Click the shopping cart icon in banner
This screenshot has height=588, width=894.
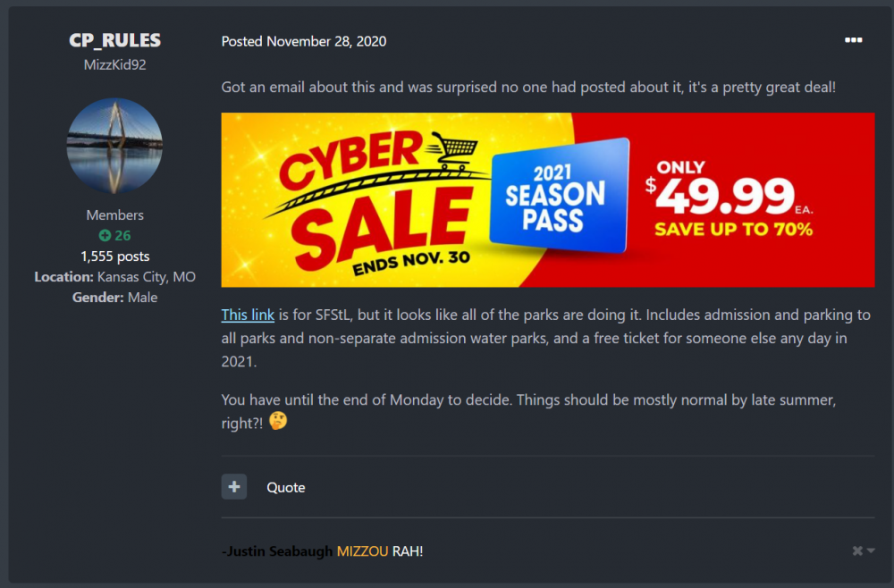coord(455,152)
